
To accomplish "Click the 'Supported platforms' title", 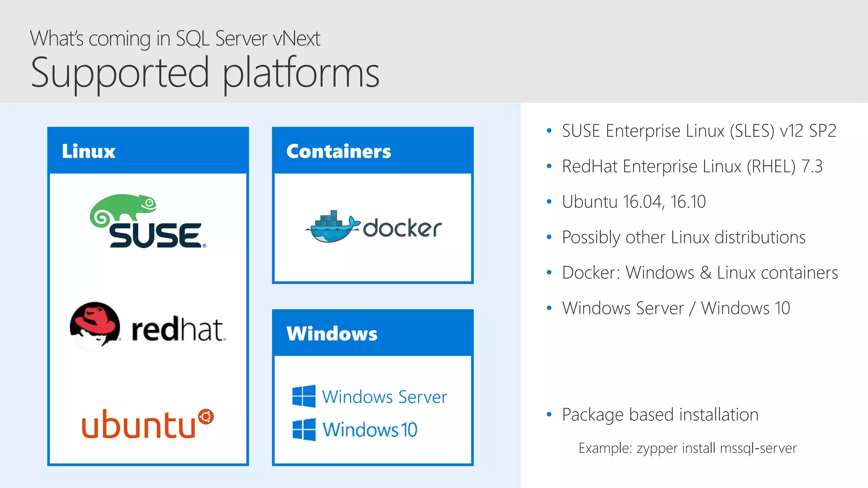I will click(x=205, y=73).
